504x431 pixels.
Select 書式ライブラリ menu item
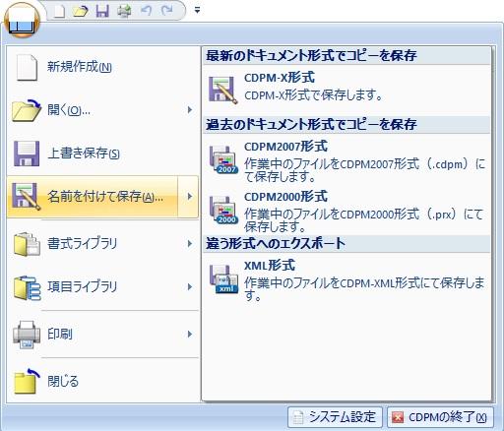(x=102, y=244)
